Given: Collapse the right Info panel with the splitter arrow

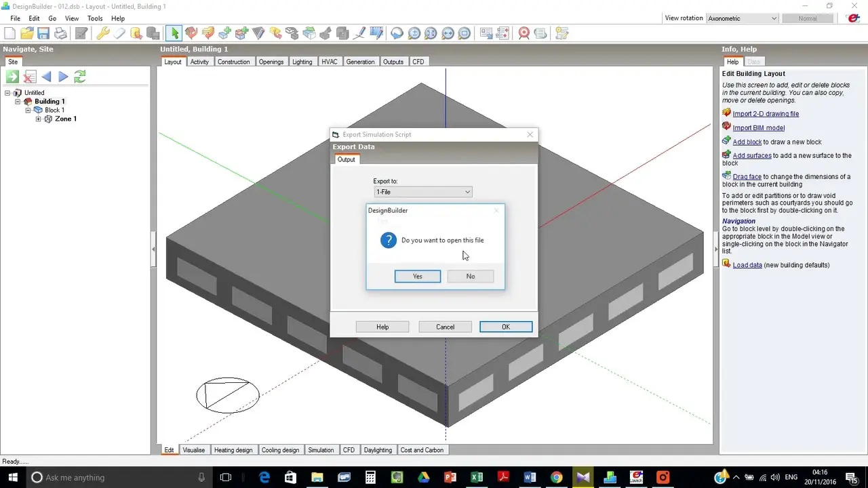Looking at the screenshot, I should pyautogui.click(x=716, y=249).
